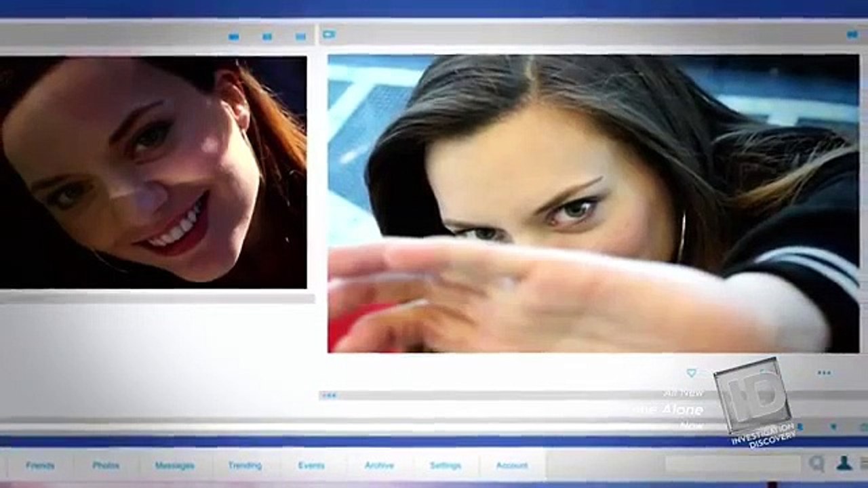Go to the Account tab
This screenshot has height=488, width=868.
click(512, 466)
